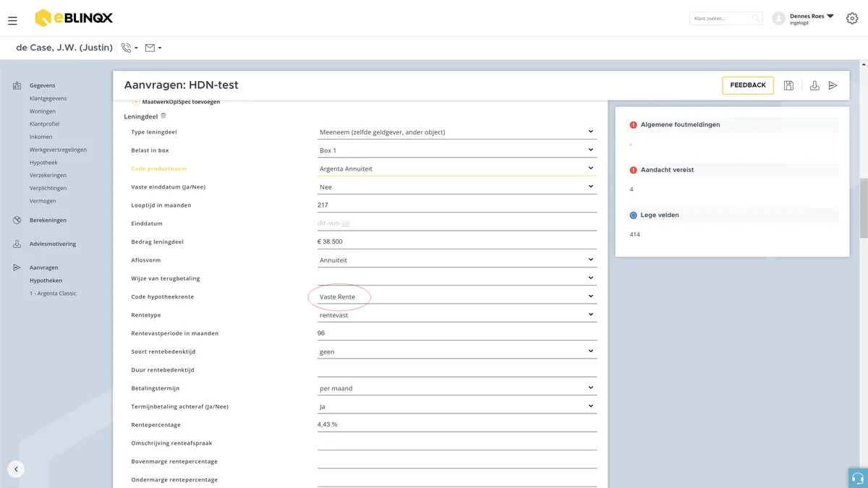Screen dimensions: 868x488
Task: Navigate to Berekeningen section
Action: coord(48,221)
